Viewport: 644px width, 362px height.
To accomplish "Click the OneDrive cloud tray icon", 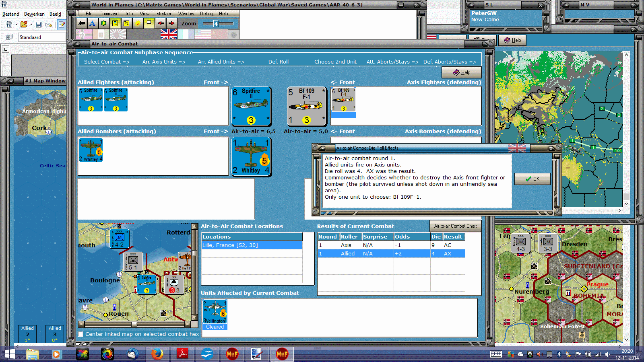I will (520, 354).
